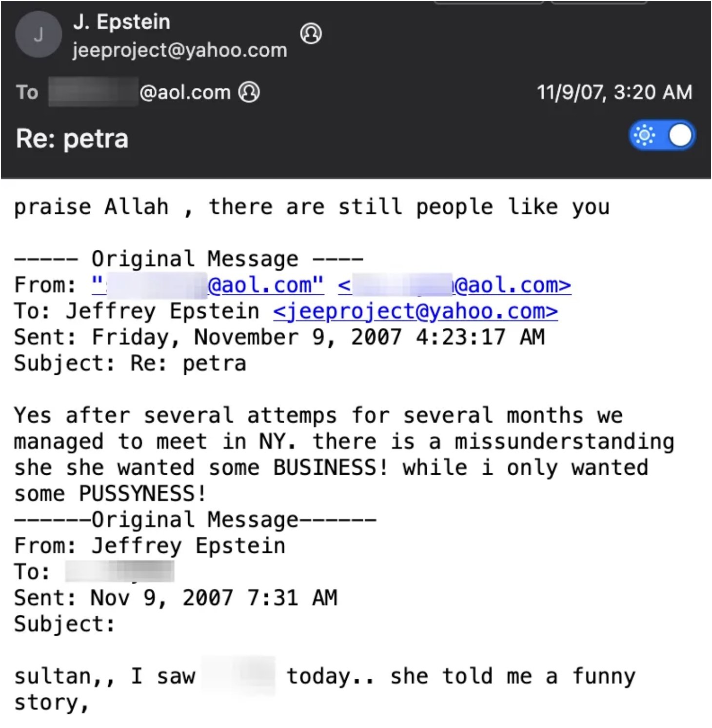
Task: Click the sender name J. Epstein
Action: (x=121, y=22)
